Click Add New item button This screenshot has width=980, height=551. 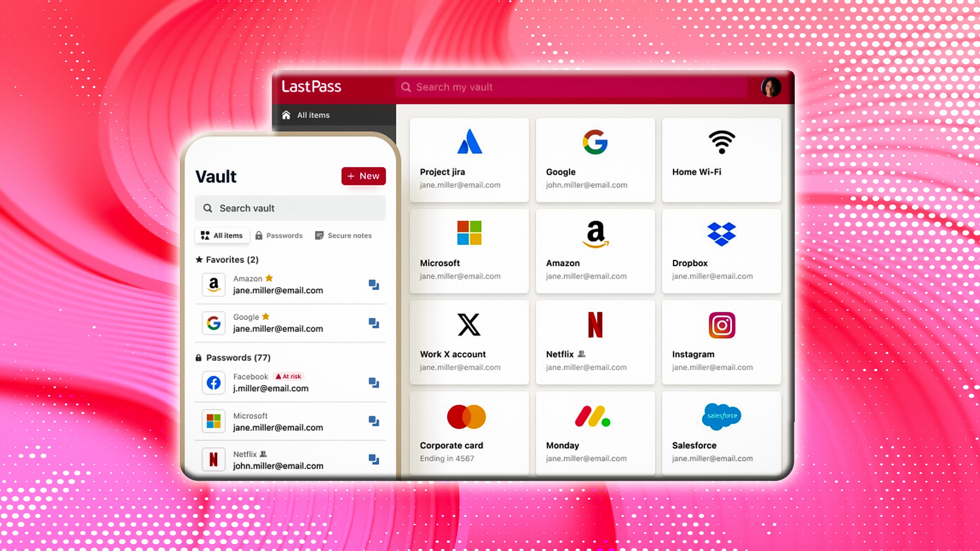(363, 176)
